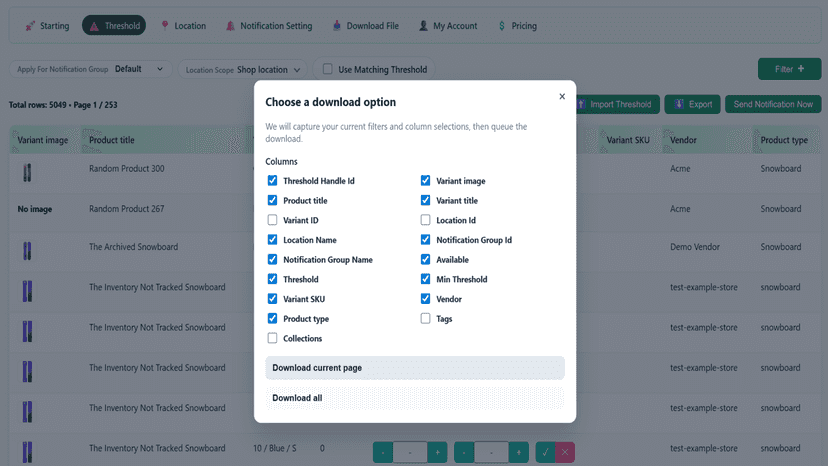Open the Location Scope dropdown
The width and height of the screenshot is (828, 466).
(x=243, y=70)
